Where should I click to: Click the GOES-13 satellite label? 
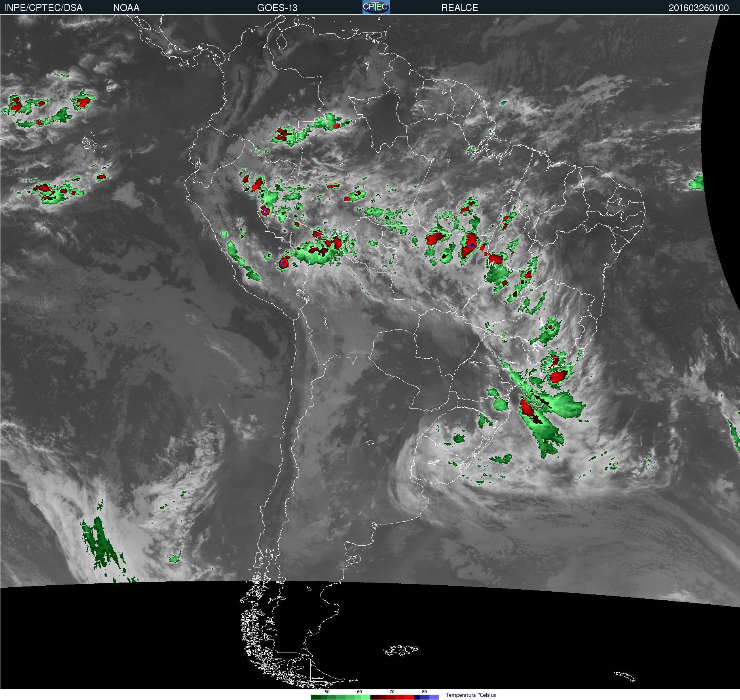[x=277, y=8]
